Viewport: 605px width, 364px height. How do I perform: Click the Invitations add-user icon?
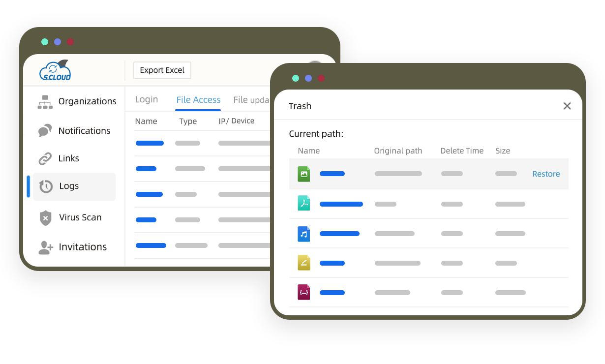coord(46,247)
